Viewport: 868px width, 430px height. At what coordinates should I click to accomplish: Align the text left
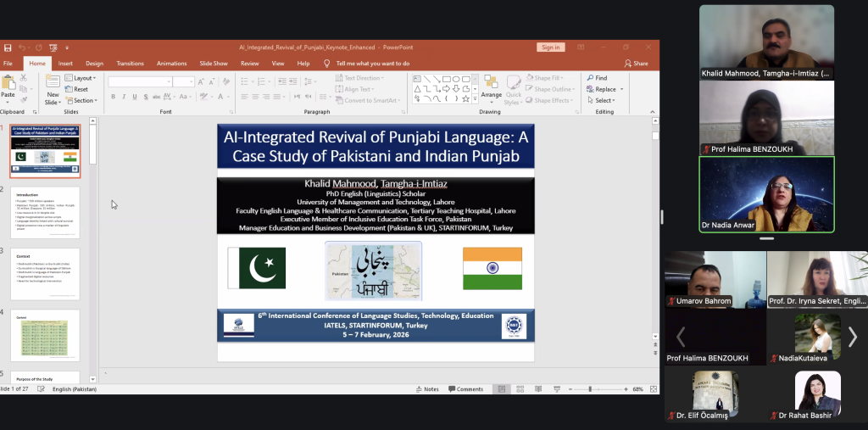(x=244, y=97)
